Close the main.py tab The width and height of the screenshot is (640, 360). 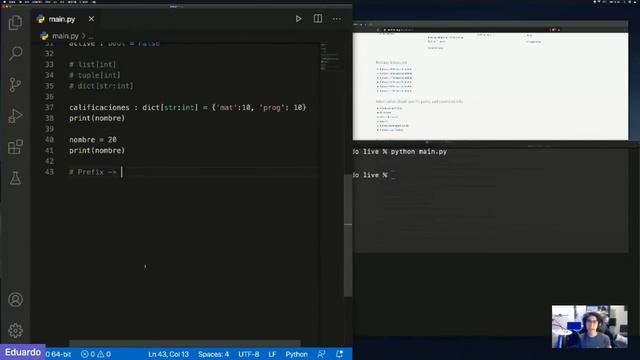tap(91, 19)
